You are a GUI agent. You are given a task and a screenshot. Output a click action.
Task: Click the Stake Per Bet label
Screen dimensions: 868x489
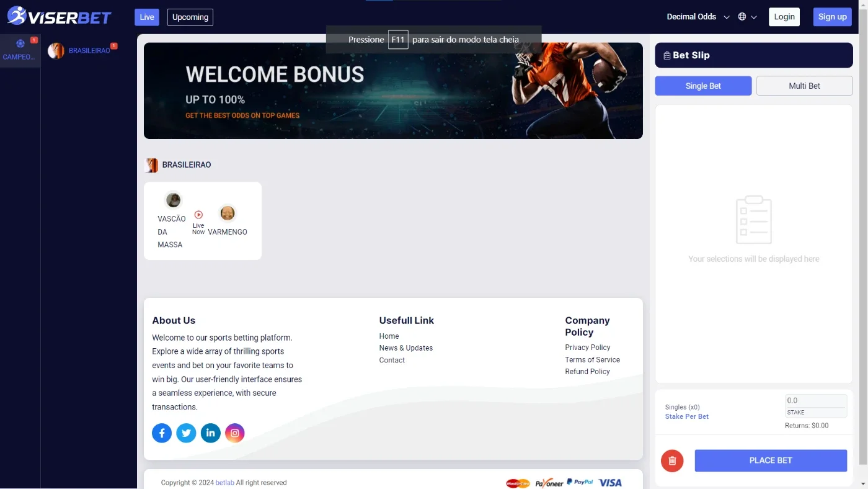(687, 416)
